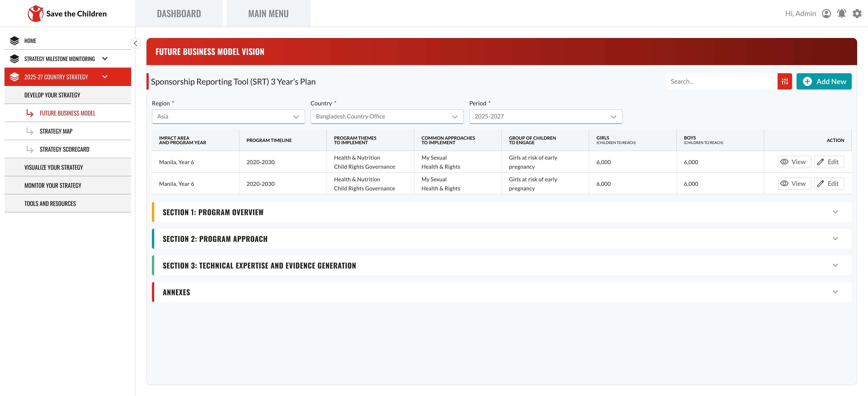Open the Country dropdown for Bangladesh Country Office
Viewport: 868px width, 396px height.
(387, 117)
